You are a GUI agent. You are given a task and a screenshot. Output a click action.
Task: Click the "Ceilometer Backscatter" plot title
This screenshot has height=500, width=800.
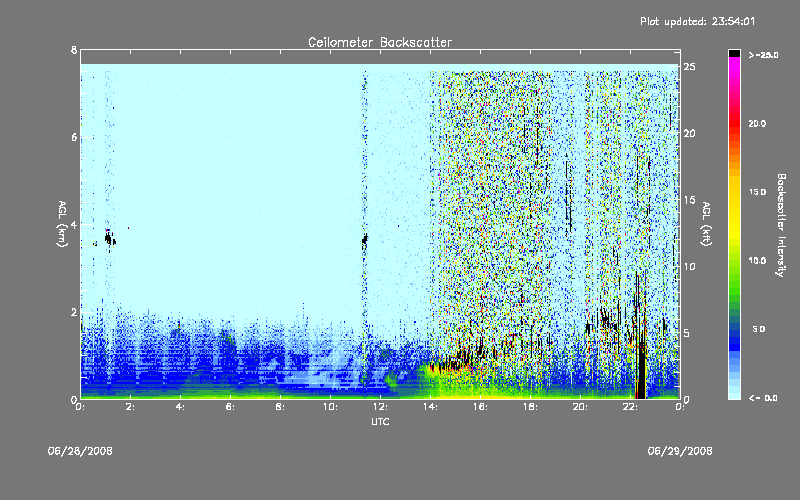pyautogui.click(x=380, y=42)
